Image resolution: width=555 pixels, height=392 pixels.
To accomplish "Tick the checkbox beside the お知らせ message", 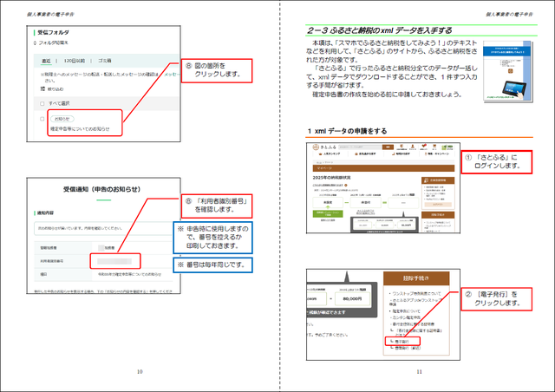I will 42,119.
